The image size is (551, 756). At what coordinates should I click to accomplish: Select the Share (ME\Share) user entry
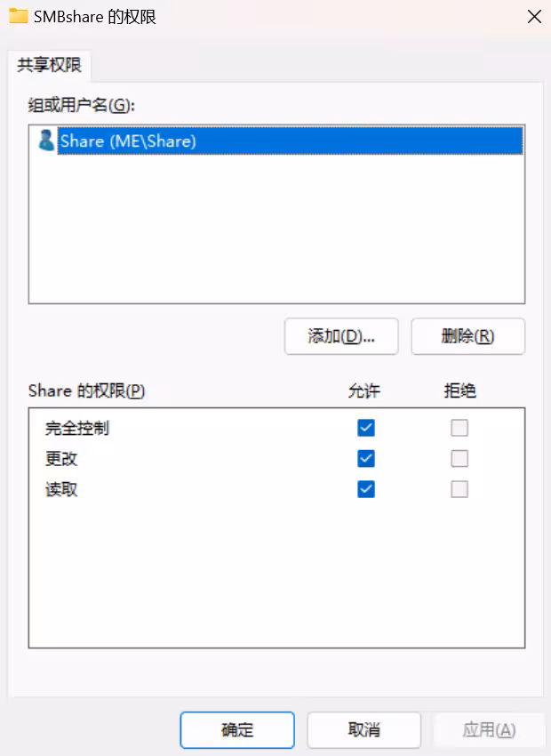coord(290,141)
